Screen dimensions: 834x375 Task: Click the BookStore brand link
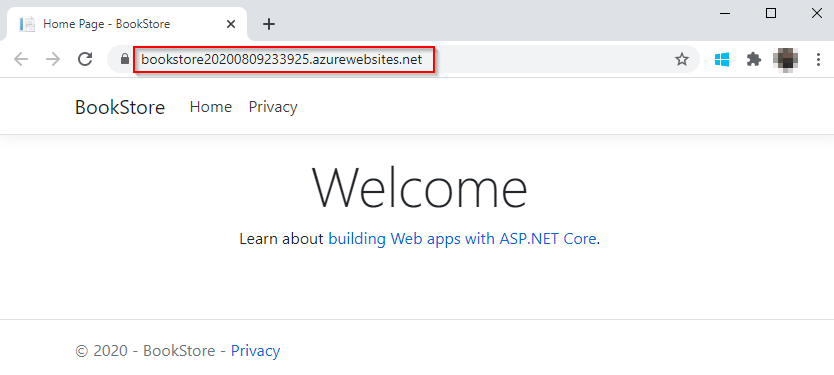point(120,107)
